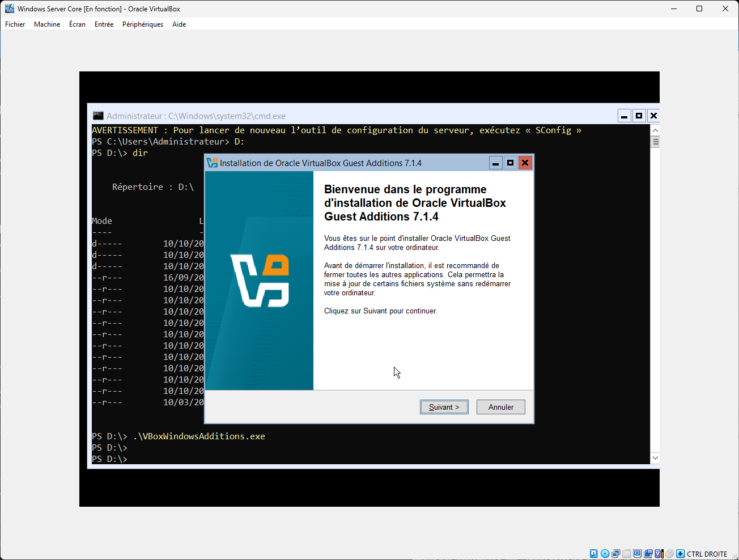Click the overlapping screens status icon

(x=648, y=554)
